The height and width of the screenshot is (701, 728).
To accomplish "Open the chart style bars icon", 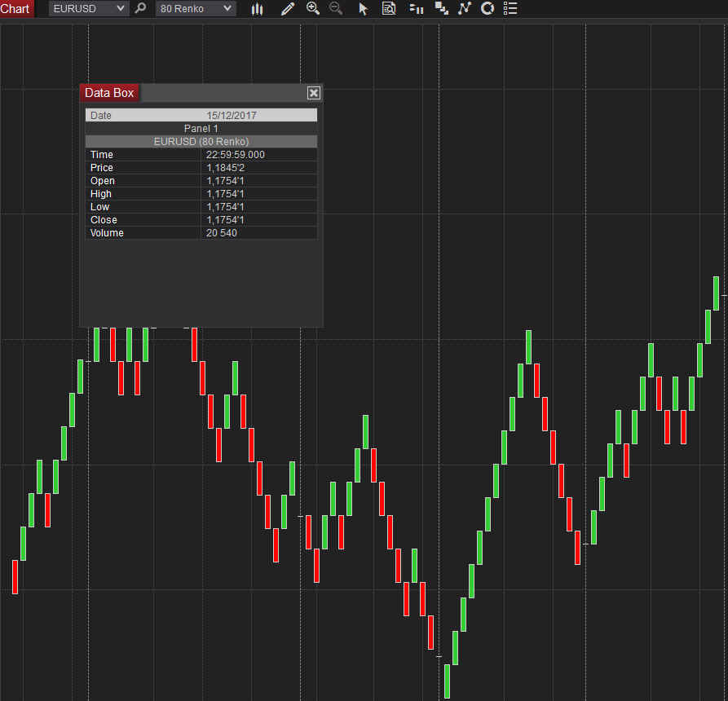I will tap(258, 9).
